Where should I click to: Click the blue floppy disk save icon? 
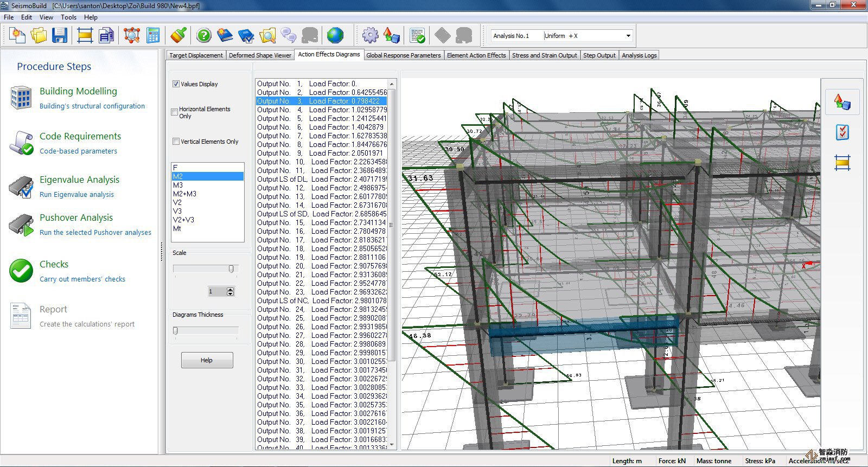(59, 36)
